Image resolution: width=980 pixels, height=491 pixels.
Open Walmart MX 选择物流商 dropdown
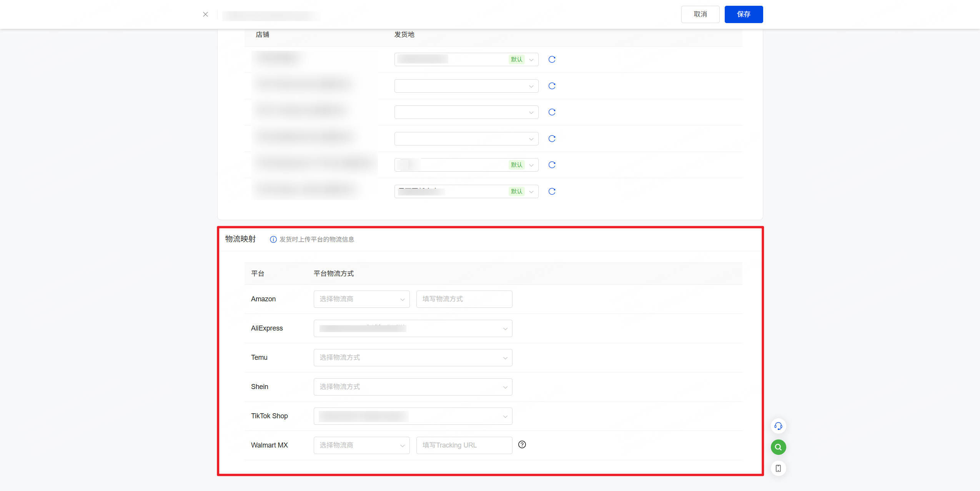tap(361, 445)
